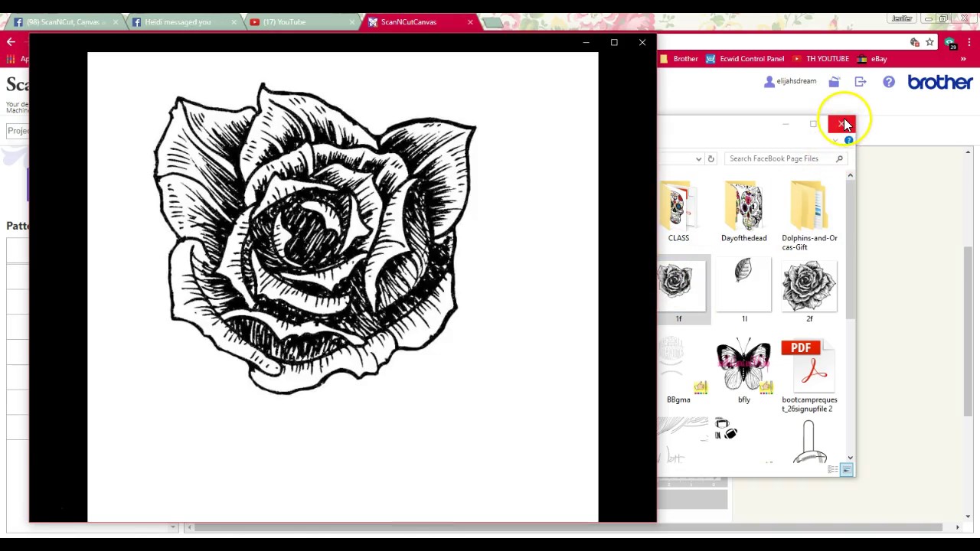This screenshot has height=551, width=980.
Task: Click the brother logo
Action: pyautogui.click(x=940, y=83)
